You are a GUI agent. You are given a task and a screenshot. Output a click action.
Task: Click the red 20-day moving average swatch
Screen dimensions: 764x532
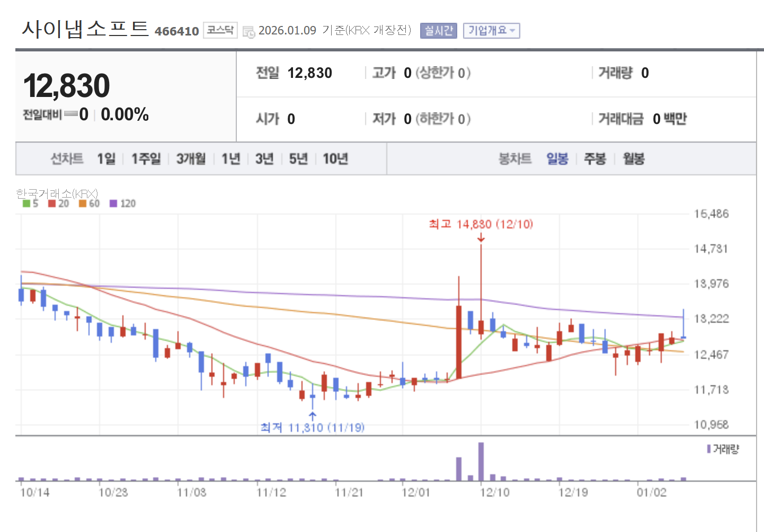pos(52,203)
